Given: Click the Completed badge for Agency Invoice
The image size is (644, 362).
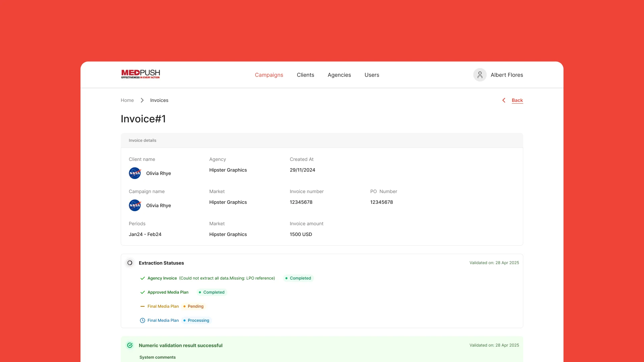Looking at the screenshot, I should coord(298,278).
